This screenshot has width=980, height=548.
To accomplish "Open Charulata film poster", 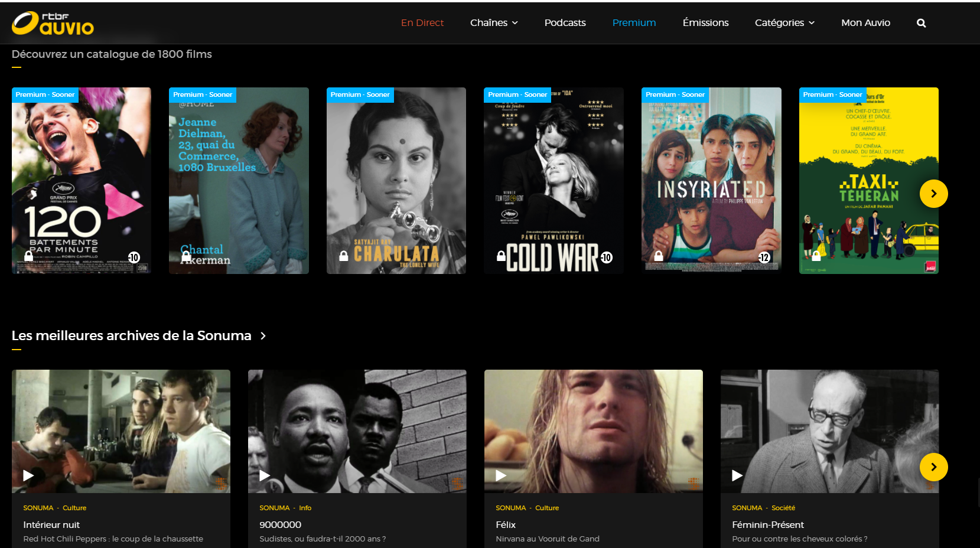I will pos(396,181).
